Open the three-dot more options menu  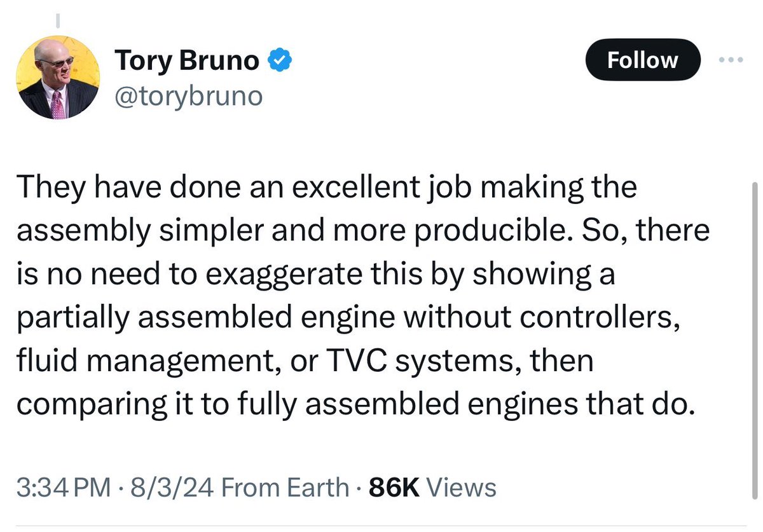(730, 60)
